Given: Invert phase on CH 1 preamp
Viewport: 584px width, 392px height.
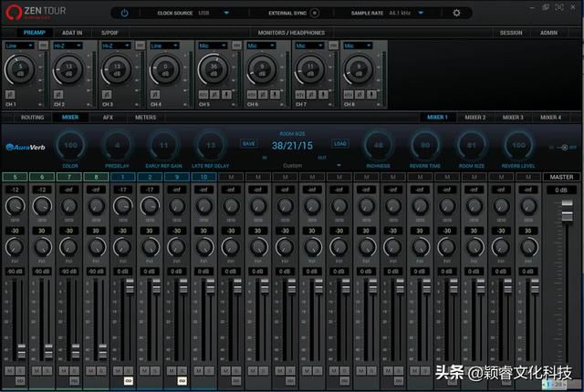Looking at the screenshot, I should click(x=10, y=95).
